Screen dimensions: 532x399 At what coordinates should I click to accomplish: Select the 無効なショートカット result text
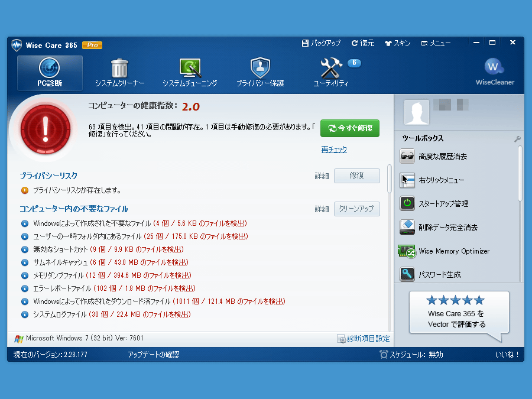pyautogui.click(x=109, y=249)
